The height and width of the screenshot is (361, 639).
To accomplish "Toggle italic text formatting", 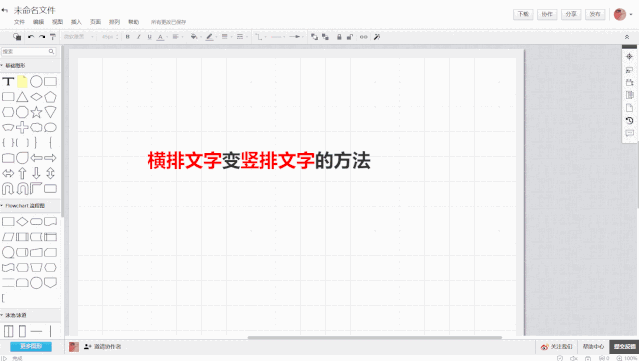I will click(x=139, y=37).
